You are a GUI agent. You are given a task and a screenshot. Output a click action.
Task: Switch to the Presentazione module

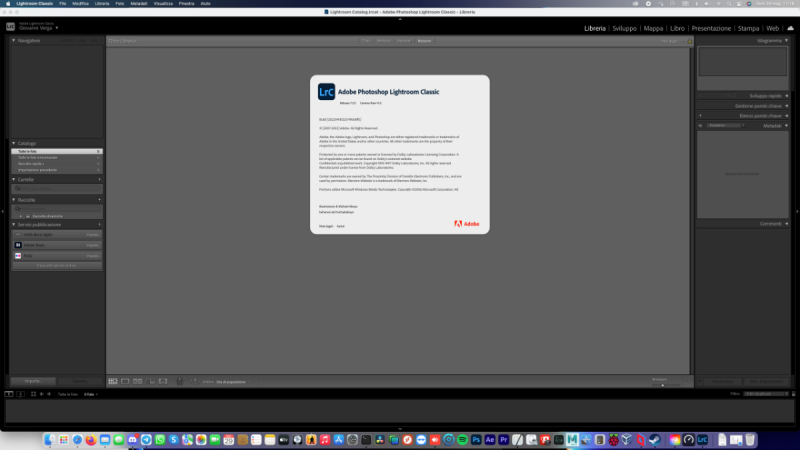pos(711,29)
